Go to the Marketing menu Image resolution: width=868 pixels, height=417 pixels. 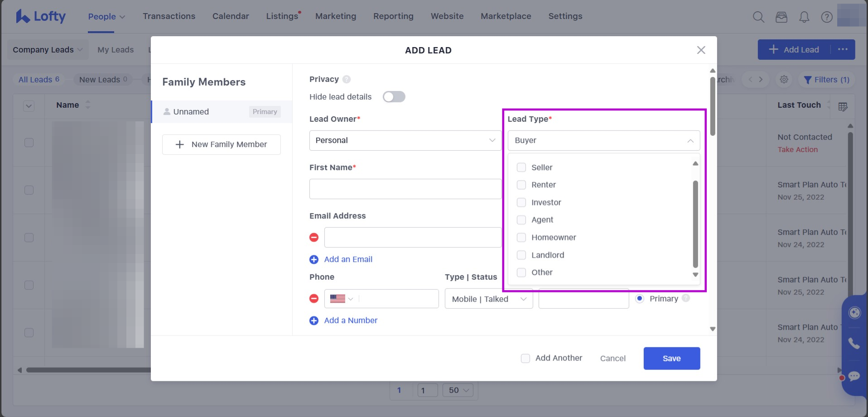coord(336,16)
